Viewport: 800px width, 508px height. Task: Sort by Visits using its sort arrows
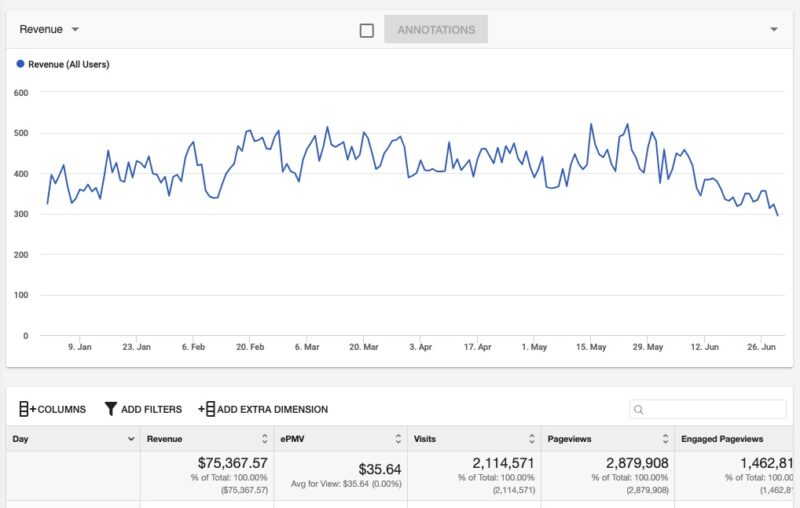point(530,439)
